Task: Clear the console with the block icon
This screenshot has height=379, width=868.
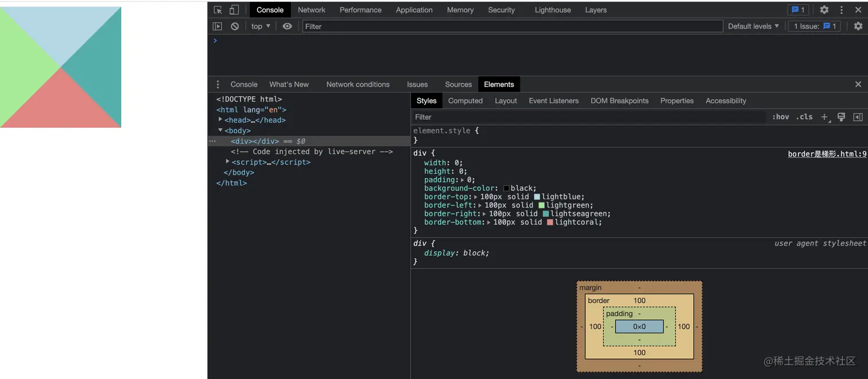Action: click(235, 26)
